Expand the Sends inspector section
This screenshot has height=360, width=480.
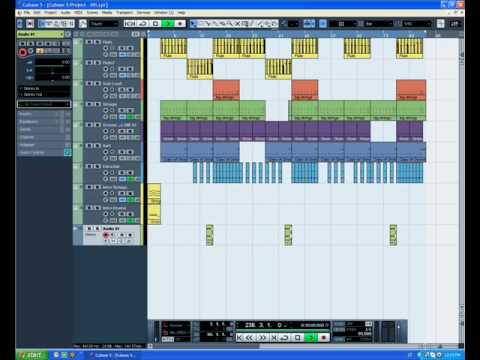[44, 129]
